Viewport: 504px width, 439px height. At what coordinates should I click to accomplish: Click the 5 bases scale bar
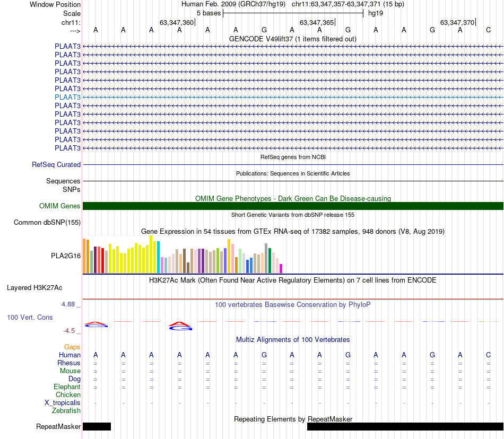tap(293, 13)
